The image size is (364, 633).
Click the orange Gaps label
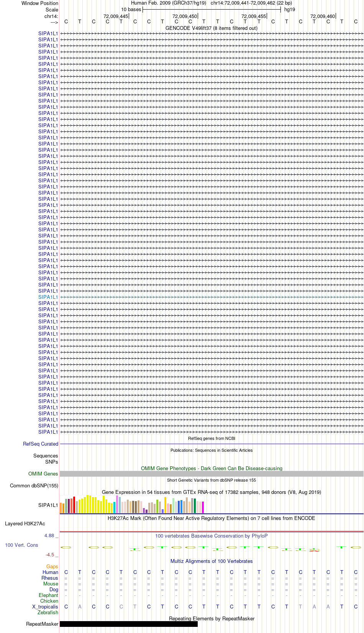52,566
